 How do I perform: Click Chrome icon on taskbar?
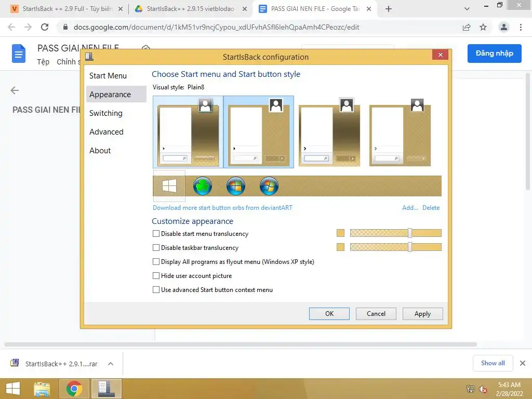point(74,389)
